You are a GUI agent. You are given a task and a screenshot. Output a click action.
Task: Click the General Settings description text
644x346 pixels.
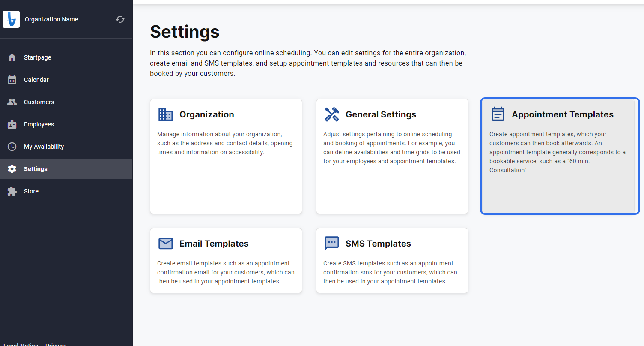click(x=391, y=148)
